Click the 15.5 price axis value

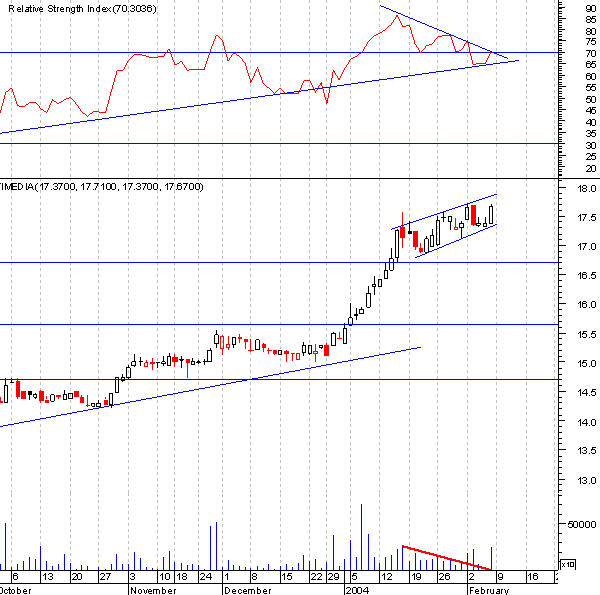coord(587,334)
